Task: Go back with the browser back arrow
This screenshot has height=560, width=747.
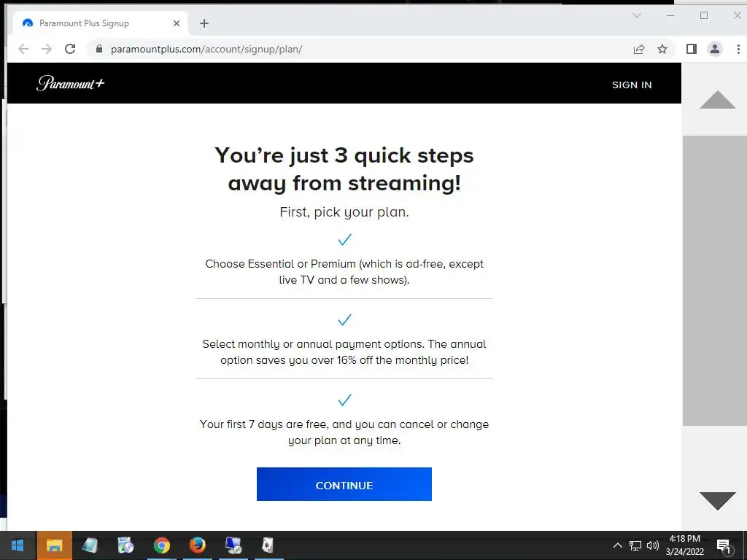Action: click(x=23, y=49)
